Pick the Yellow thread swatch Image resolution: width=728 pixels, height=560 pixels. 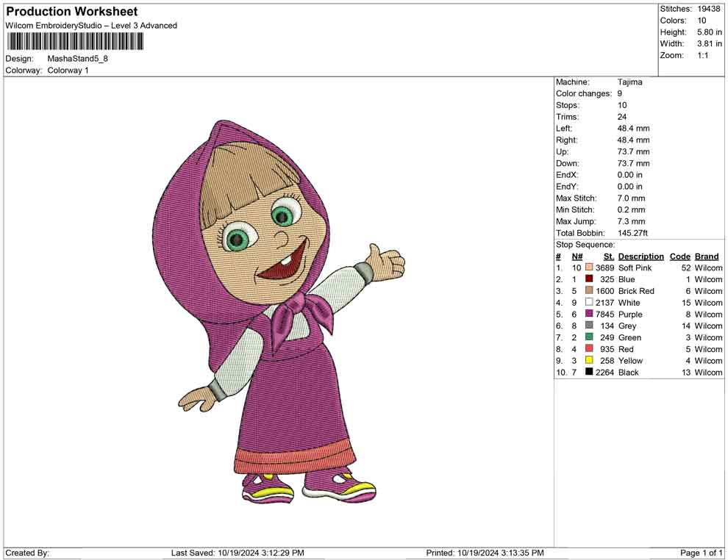pyautogui.click(x=589, y=361)
